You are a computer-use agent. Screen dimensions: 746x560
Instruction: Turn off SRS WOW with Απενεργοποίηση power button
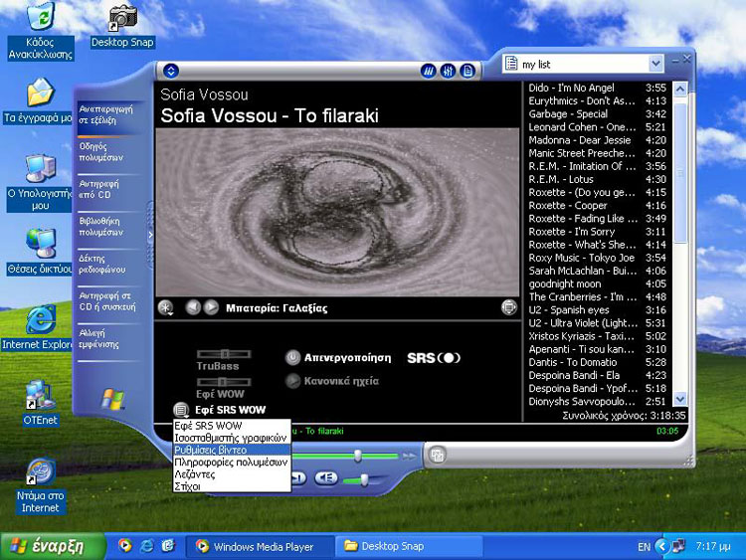coord(292,358)
